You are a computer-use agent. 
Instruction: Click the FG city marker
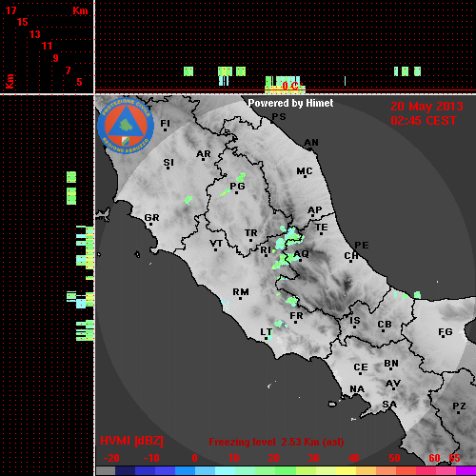click(x=444, y=338)
